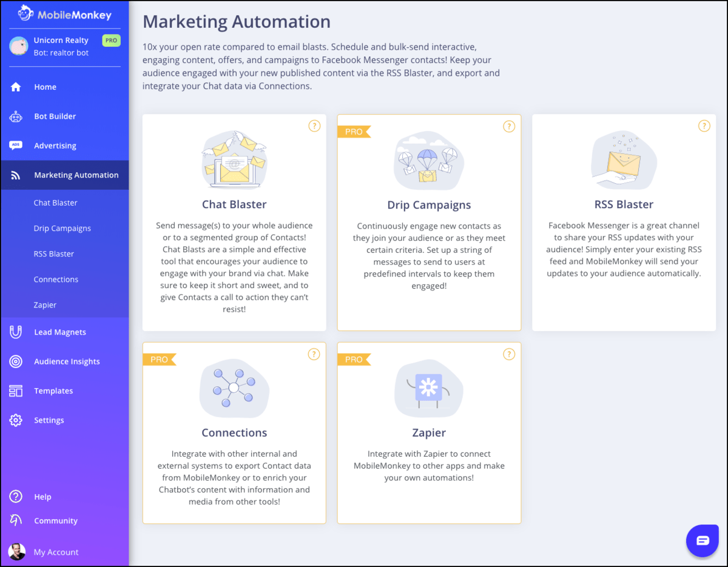Open help tooltip on Chat Blaster card

pos(314,126)
